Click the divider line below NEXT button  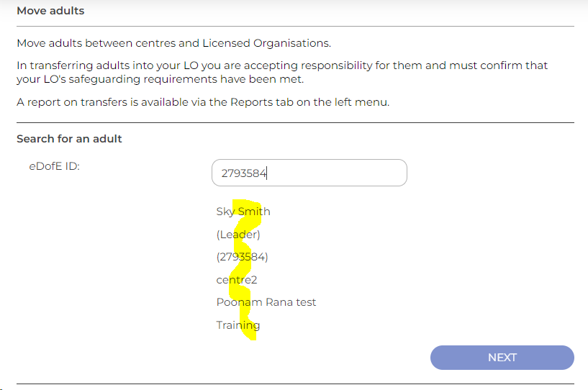(296, 384)
